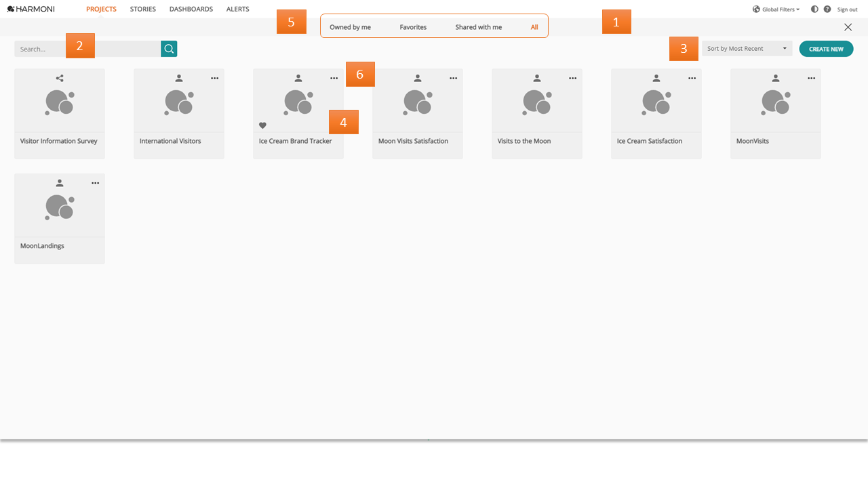The height and width of the screenshot is (488, 868).
Task: Switch to the Dashboards tab
Action: [191, 9]
